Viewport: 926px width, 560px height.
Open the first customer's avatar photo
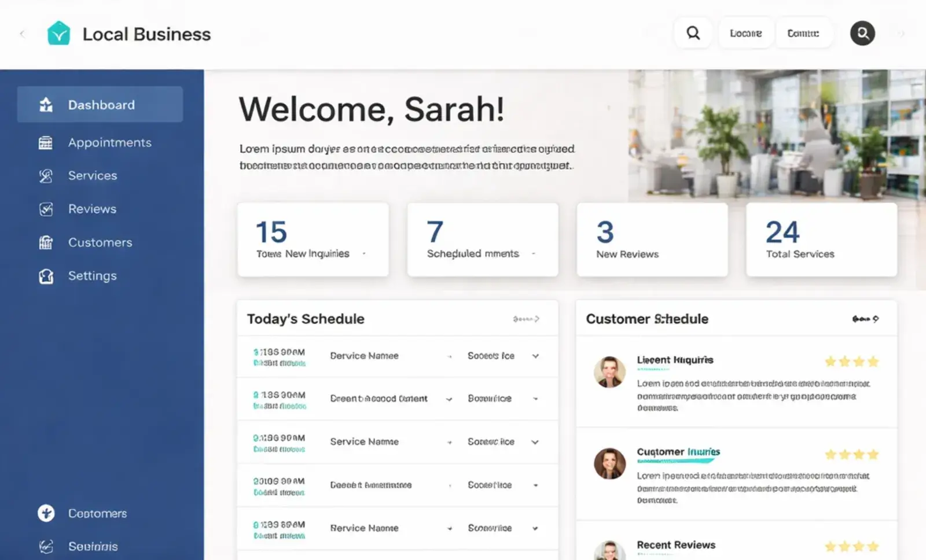pyautogui.click(x=609, y=372)
